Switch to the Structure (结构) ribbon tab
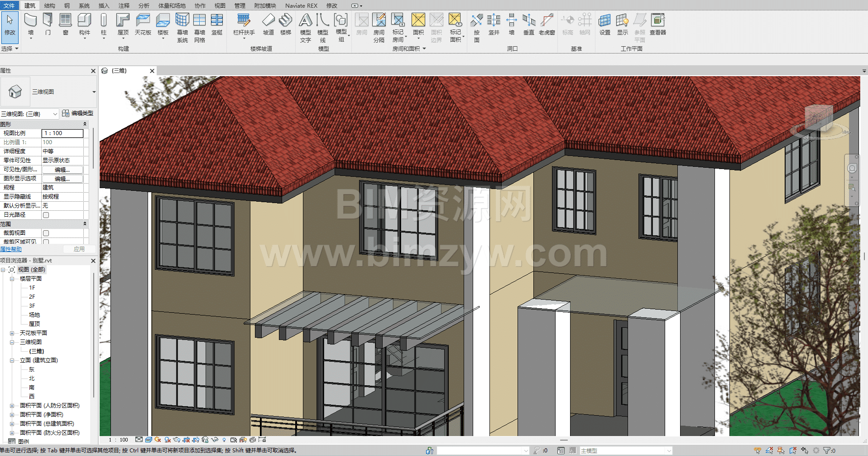 point(50,5)
